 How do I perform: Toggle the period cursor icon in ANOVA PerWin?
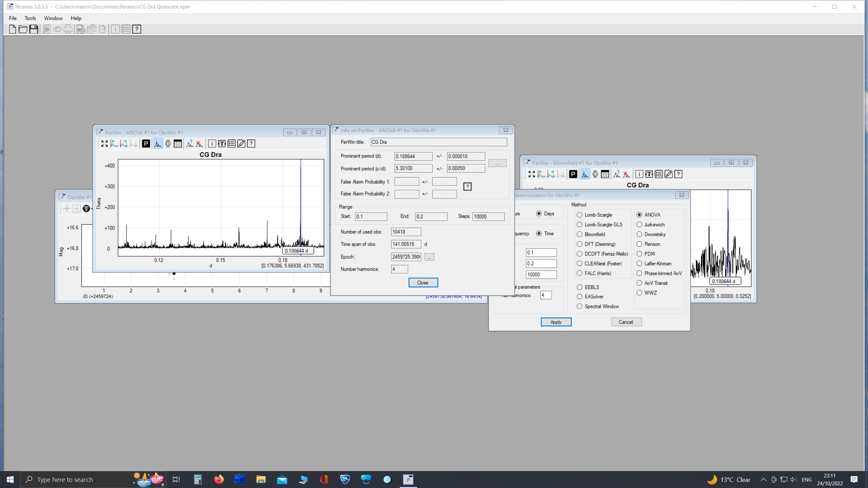point(158,144)
